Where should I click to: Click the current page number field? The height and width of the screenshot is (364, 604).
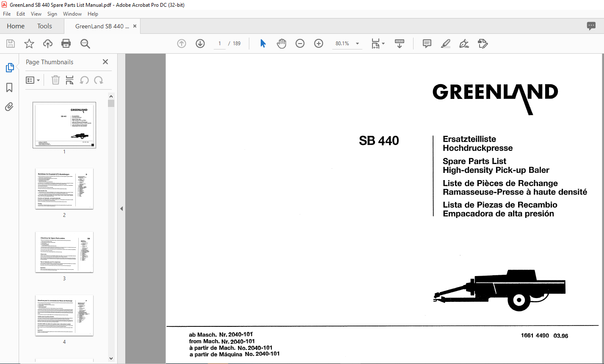click(220, 44)
